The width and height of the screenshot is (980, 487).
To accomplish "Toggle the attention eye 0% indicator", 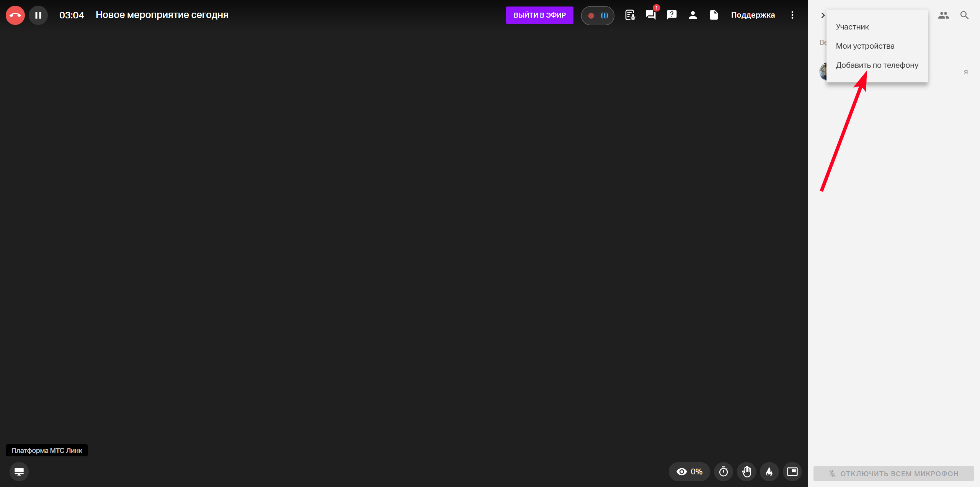I will tap(689, 472).
